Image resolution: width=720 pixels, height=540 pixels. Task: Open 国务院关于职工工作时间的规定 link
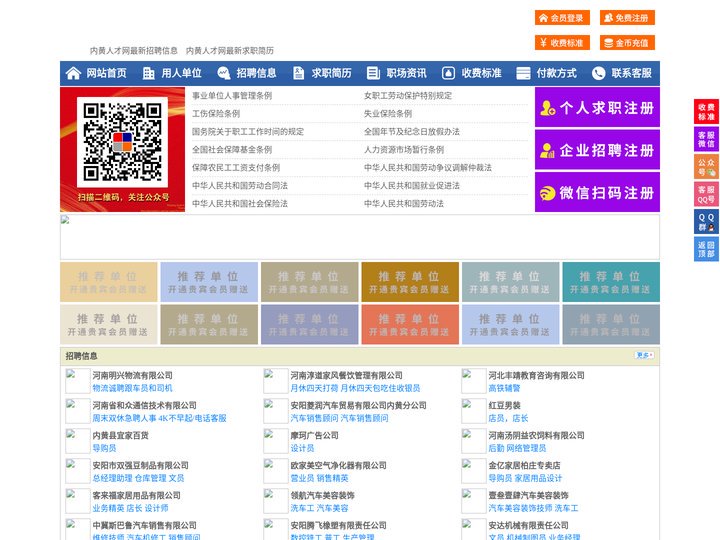pyautogui.click(x=248, y=131)
